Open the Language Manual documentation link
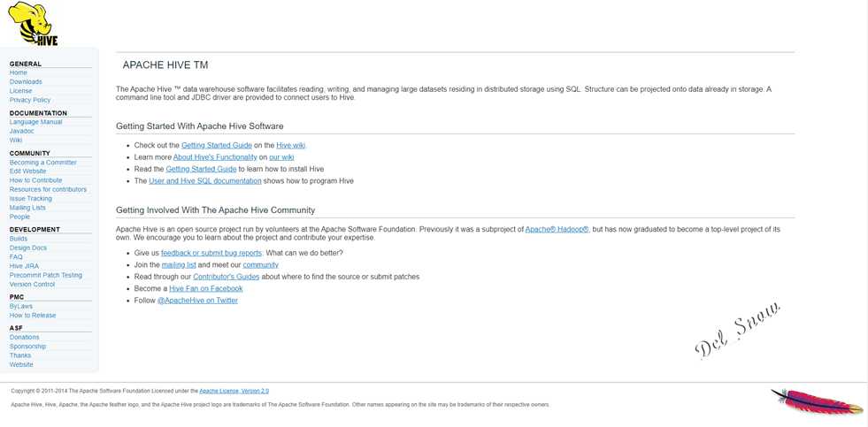This screenshot has width=868, height=427. coord(35,122)
